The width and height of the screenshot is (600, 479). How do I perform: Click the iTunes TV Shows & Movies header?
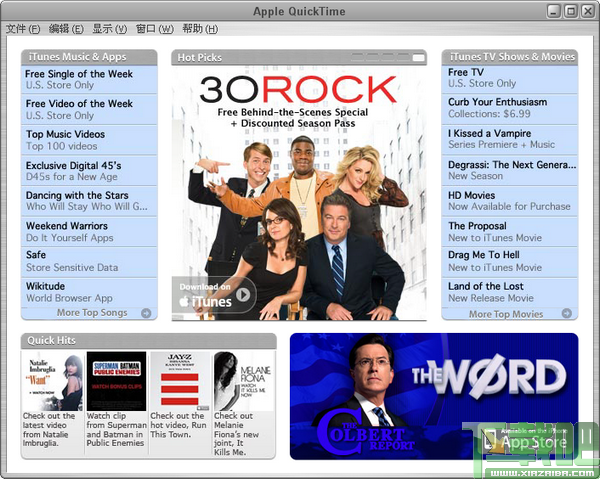(510, 57)
